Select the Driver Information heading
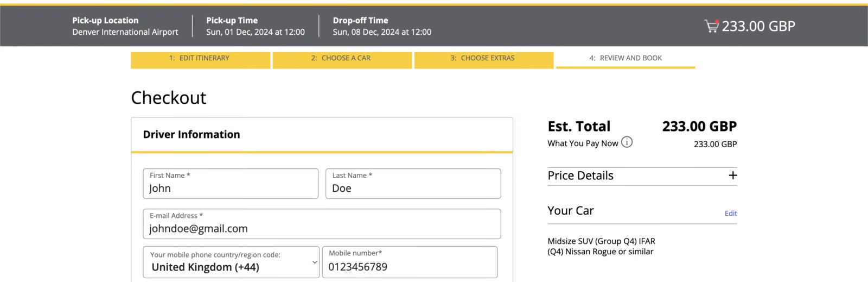Screen dimensions: 868x282 (x=192, y=134)
